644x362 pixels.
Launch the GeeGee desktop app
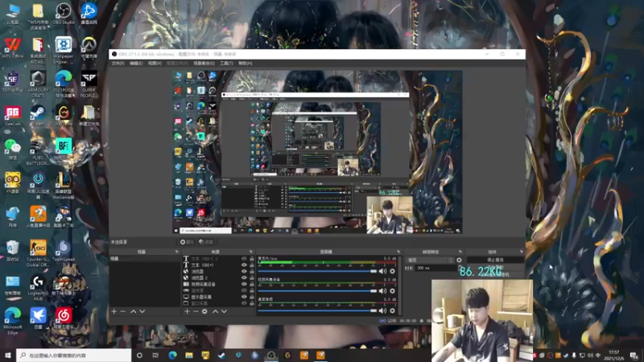tap(13, 115)
